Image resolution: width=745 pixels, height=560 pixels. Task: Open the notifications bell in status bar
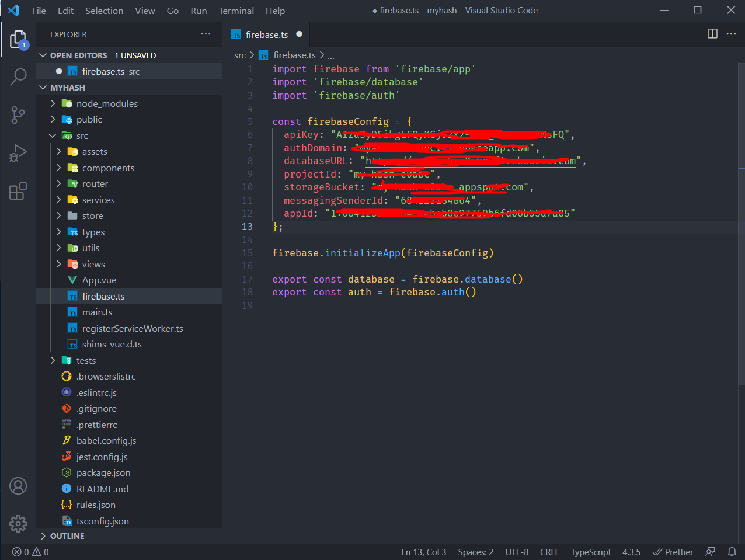732,552
